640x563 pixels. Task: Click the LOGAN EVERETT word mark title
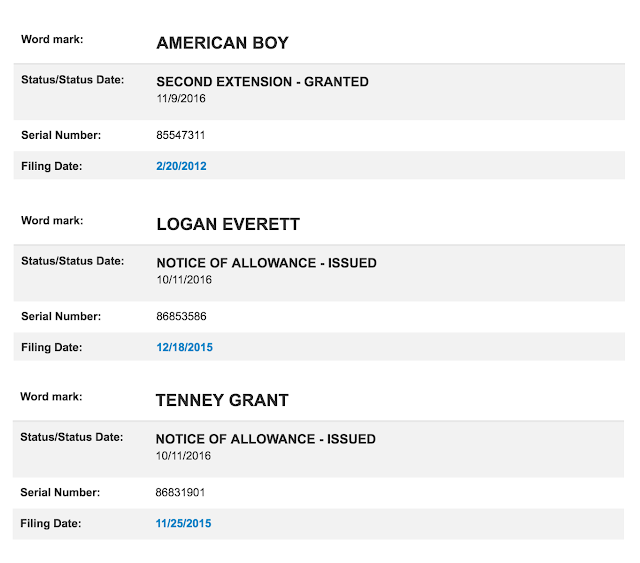coord(228,225)
